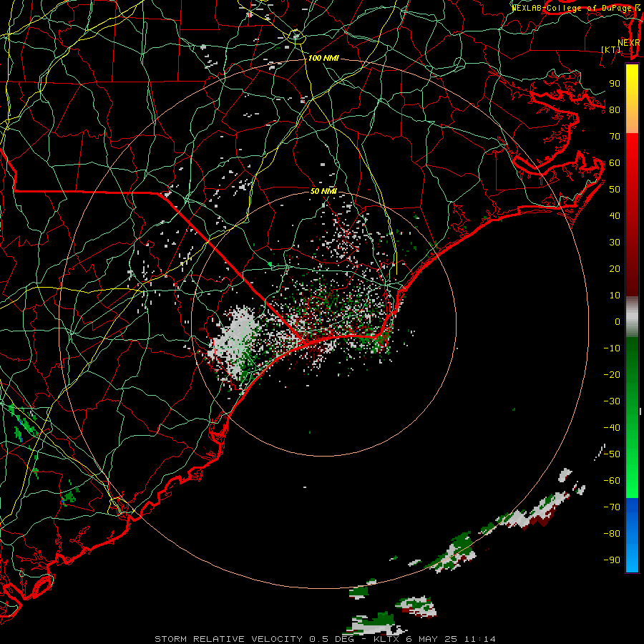Click the "6 MAY 25" date text
Screen dimensions: 644x644
click(x=431, y=639)
